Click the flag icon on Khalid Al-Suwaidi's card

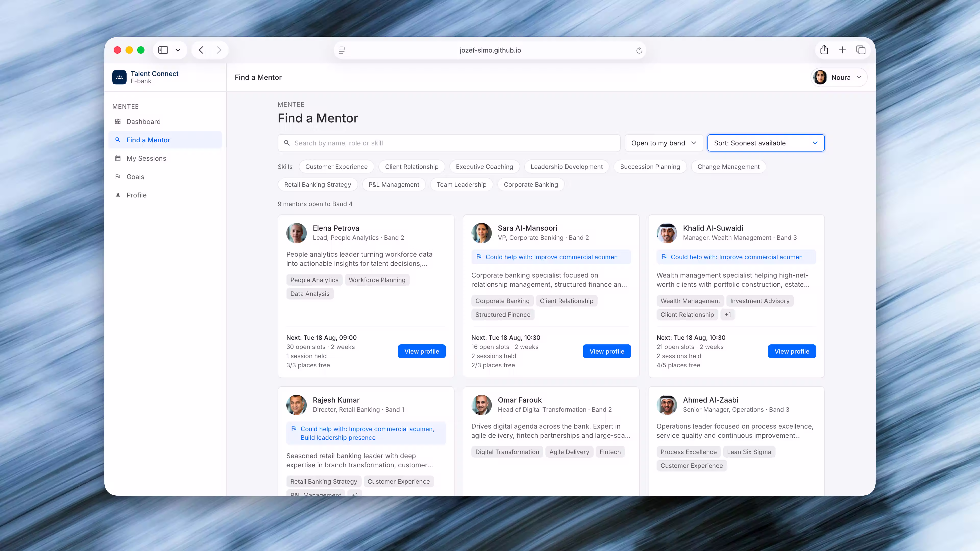pos(664,257)
